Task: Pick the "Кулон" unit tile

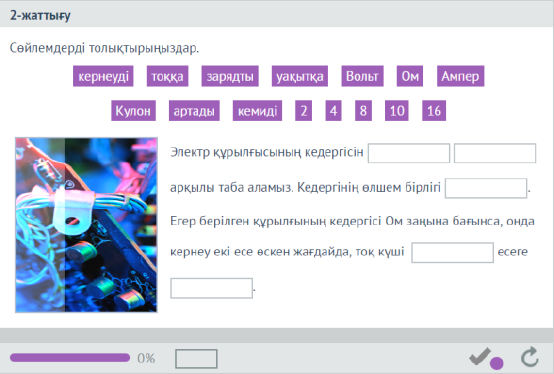Action: (133, 111)
